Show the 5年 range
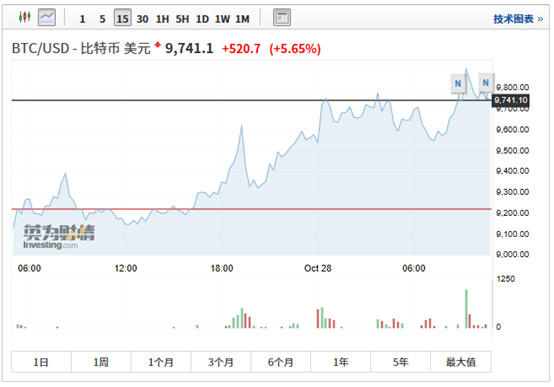The image size is (554, 387). (x=401, y=362)
